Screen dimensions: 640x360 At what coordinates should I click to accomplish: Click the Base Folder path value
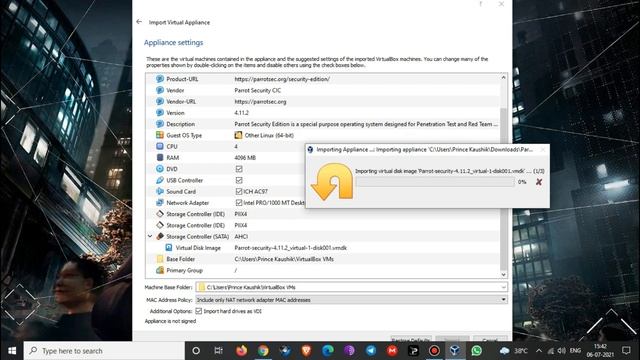pyautogui.click(x=284, y=259)
